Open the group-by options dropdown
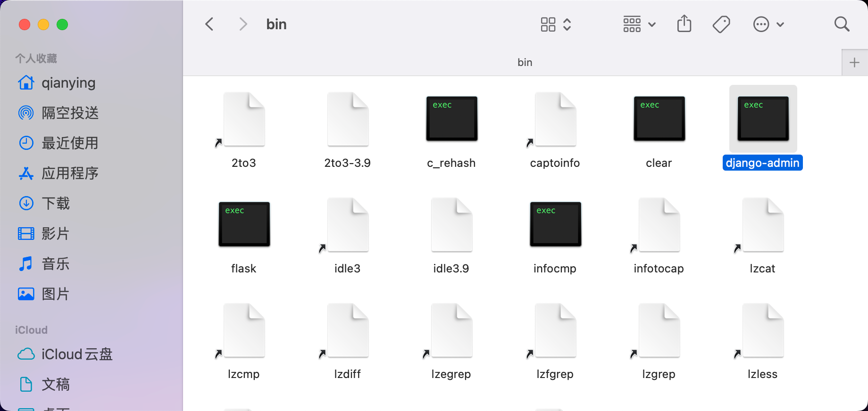The image size is (868, 411). pyautogui.click(x=640, y=24)
